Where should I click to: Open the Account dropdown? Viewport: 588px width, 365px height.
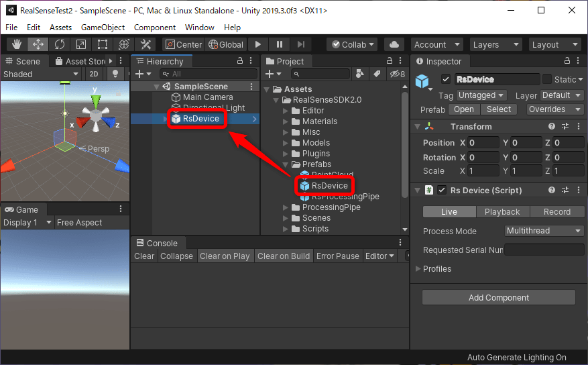click(x=436, y=45)
